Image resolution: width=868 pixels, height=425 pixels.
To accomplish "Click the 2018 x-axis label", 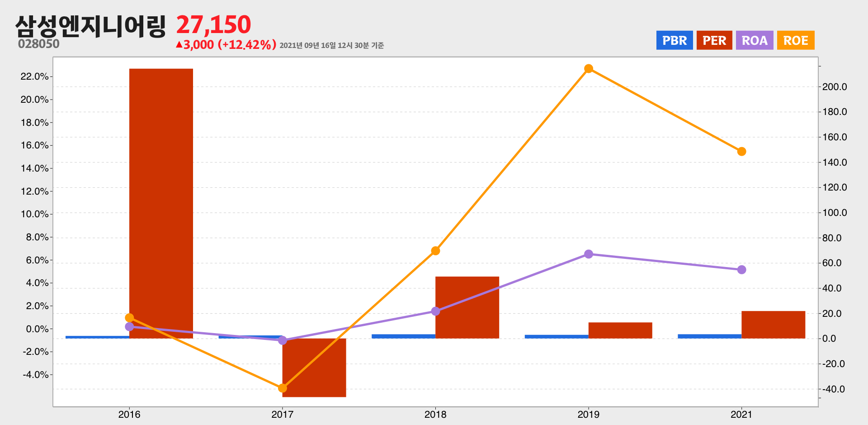I will (435, 415).
